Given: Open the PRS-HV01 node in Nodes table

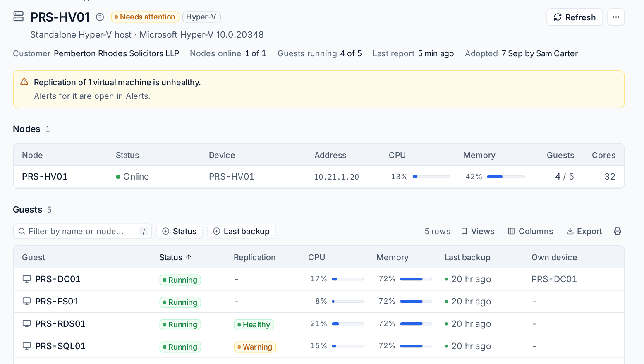Looking at the screenshot, I should click(x=45, y=177).
